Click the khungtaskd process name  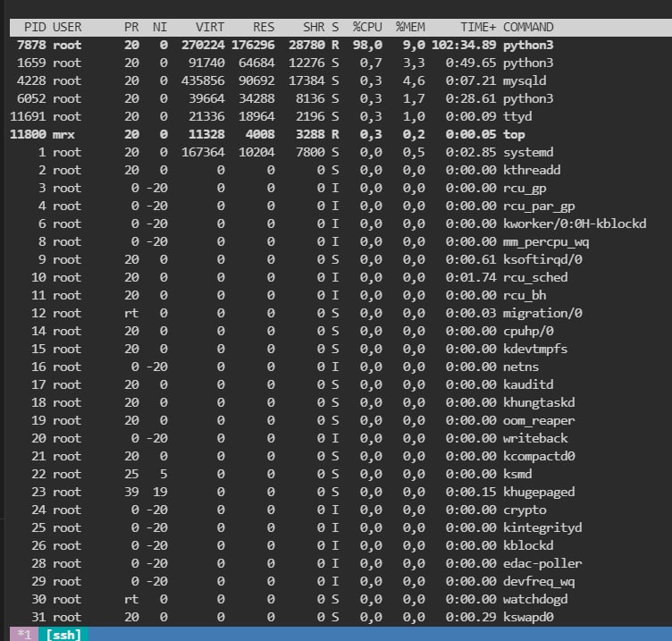pos(539,402)
